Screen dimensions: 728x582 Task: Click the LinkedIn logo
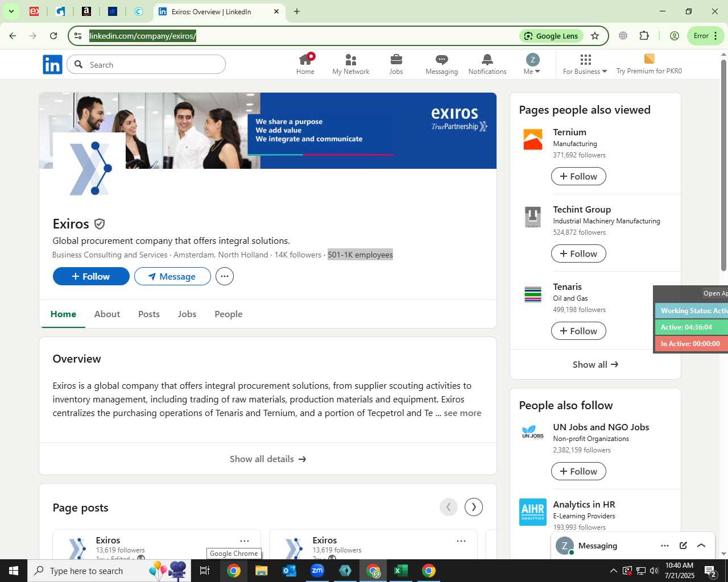tap(52, 65)
